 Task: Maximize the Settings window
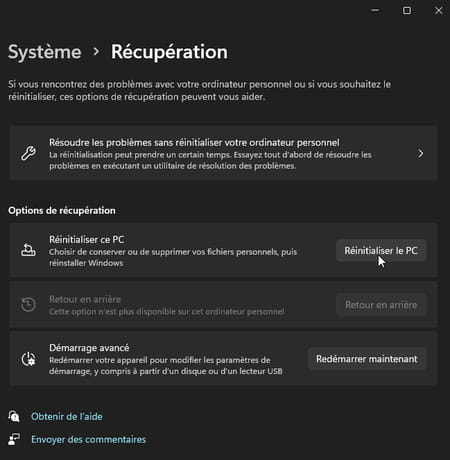407,11
